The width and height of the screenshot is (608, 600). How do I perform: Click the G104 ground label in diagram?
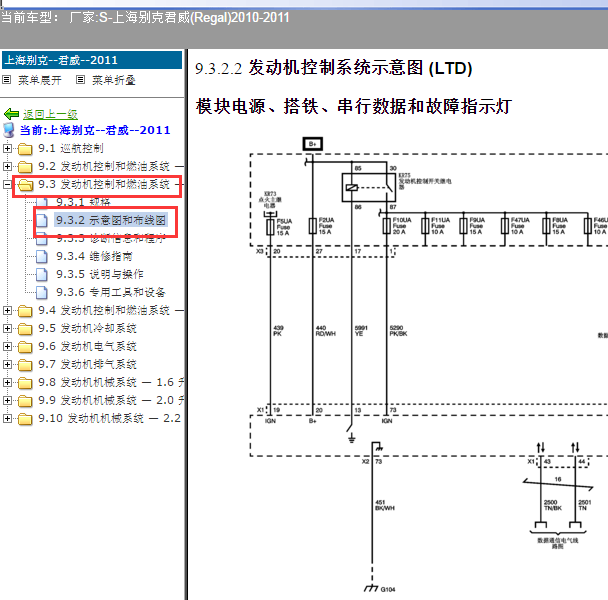pos(387,590)
